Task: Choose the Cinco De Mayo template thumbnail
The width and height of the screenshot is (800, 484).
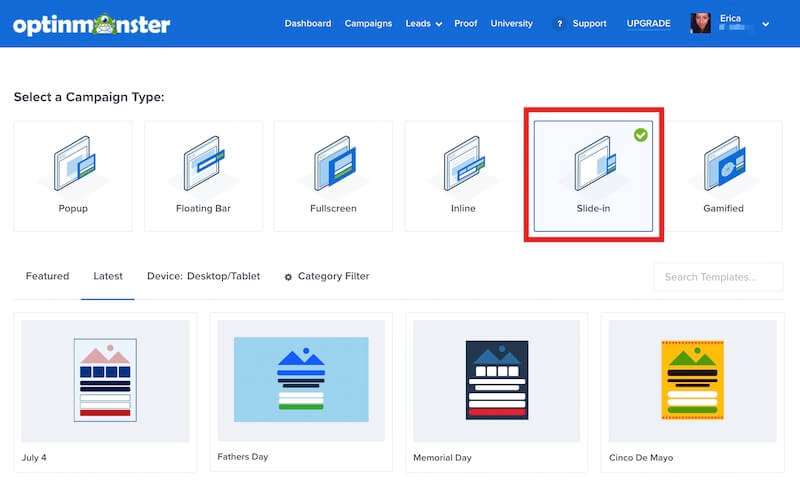Action: (x=692, y=380)
